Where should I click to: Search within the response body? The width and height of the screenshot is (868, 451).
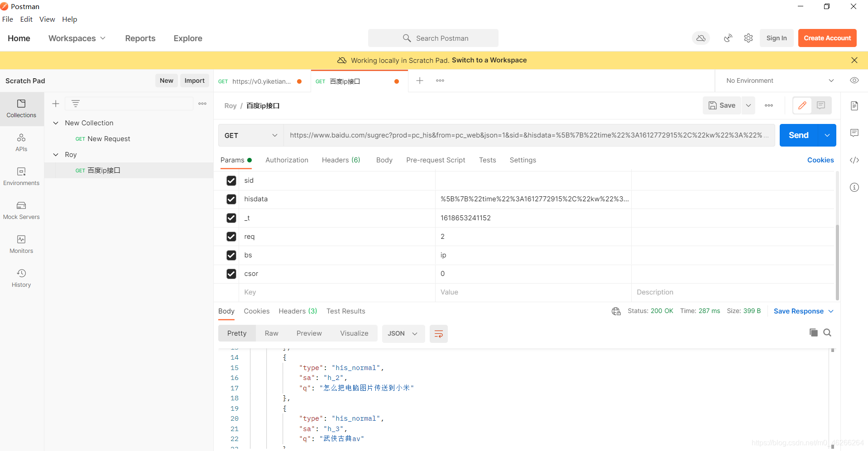pos(827,332)
